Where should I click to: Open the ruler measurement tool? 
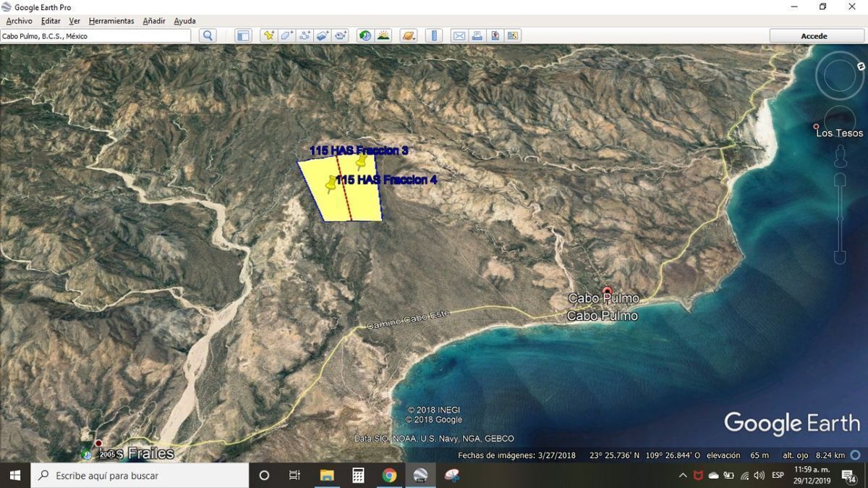point(433,35)
